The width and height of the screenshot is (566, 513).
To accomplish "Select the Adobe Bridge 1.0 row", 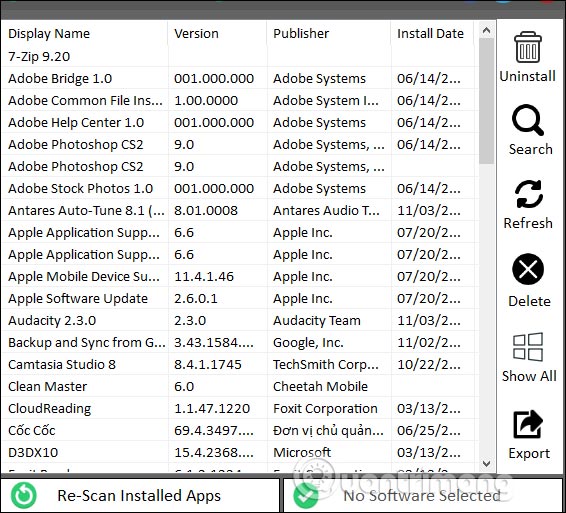I will [x=240, y=78].
